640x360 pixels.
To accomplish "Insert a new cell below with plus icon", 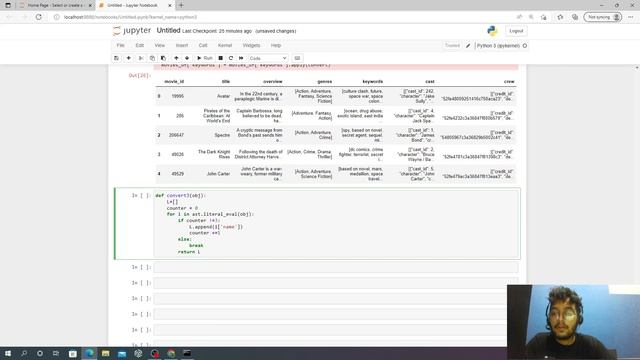I will click(129, 58).
